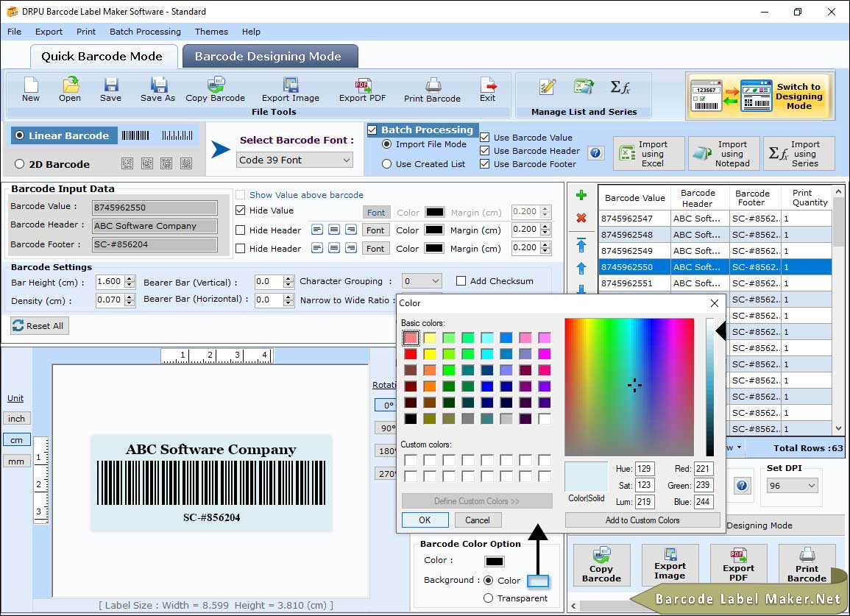Click the Save As icon
This screenshot has width=850, height=616.
tap(157, 90)
